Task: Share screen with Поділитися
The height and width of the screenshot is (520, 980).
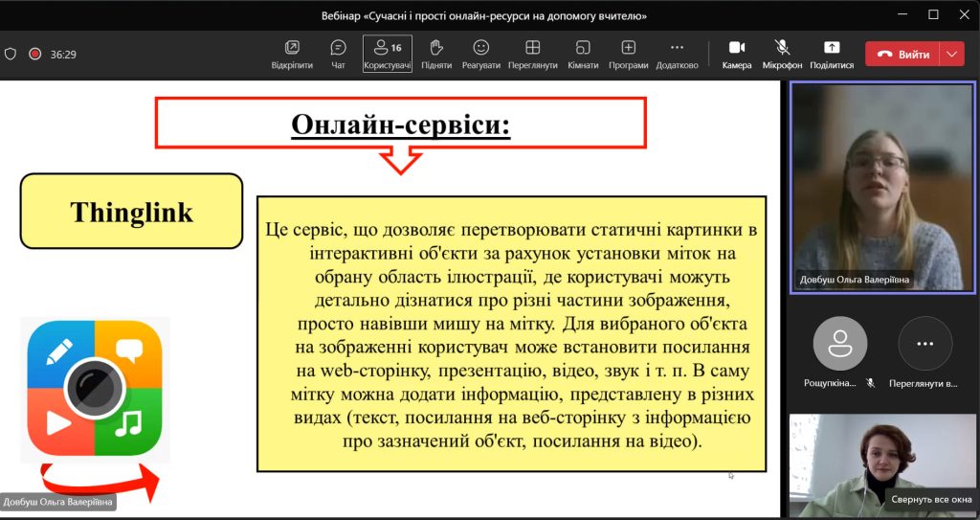Action: point(832,55)
